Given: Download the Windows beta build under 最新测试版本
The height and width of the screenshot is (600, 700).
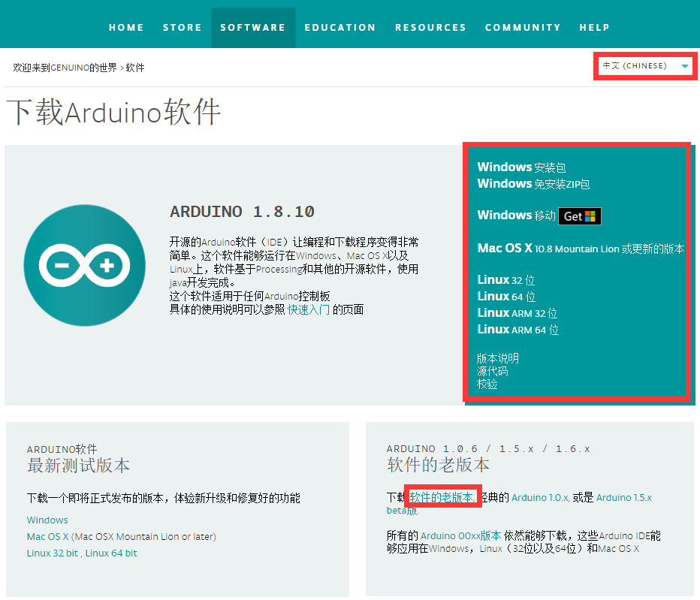Looking at the screenshot, I should 47,520.
